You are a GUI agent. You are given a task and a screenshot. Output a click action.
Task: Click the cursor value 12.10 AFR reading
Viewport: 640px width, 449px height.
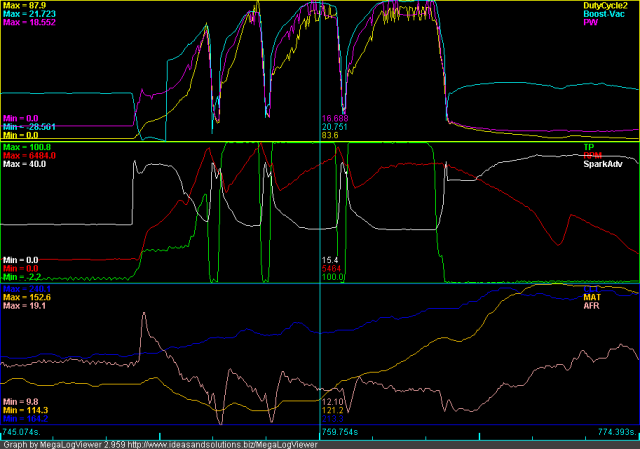[332, 400]
